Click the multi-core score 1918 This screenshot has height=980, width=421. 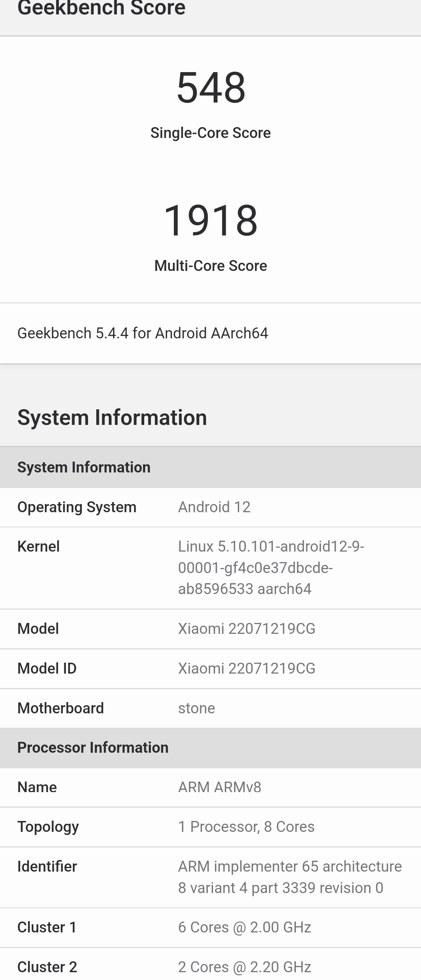click(211, 221)
